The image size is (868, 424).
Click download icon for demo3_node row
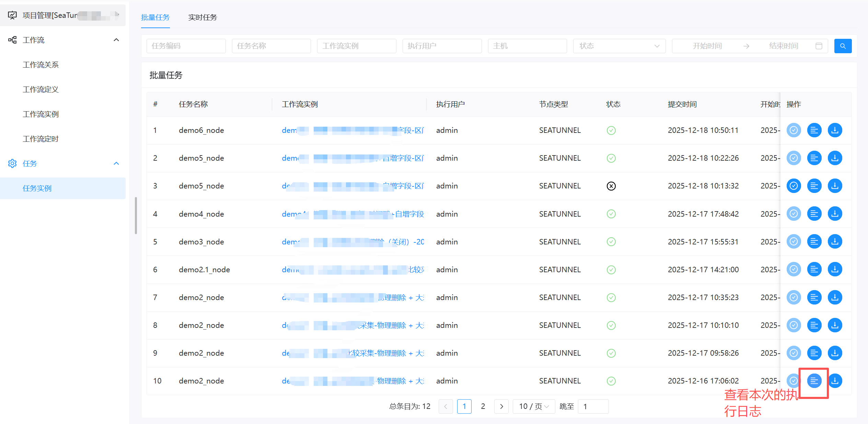tap(835, 242)
